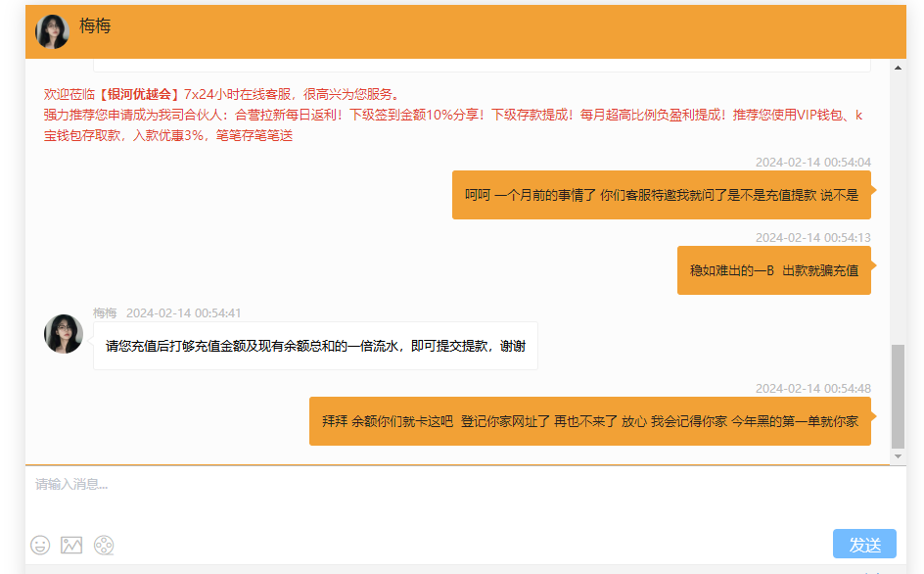Click the chat scrollbar thumb
The height and width of the screenshot is (574, 924).
click(898, 395)
